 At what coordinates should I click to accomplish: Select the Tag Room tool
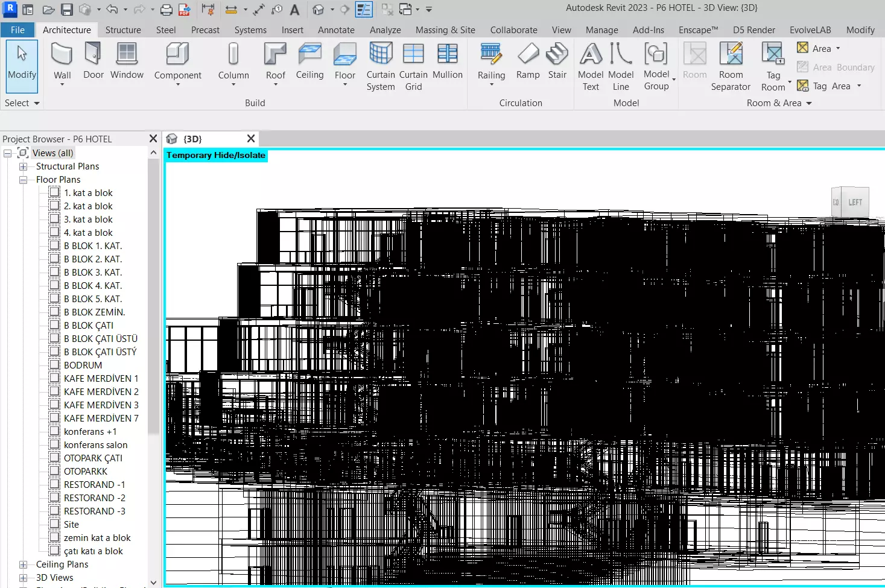pos(773,66)
